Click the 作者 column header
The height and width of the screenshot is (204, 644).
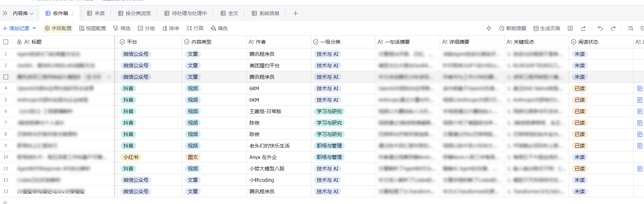tap(279, 42)
